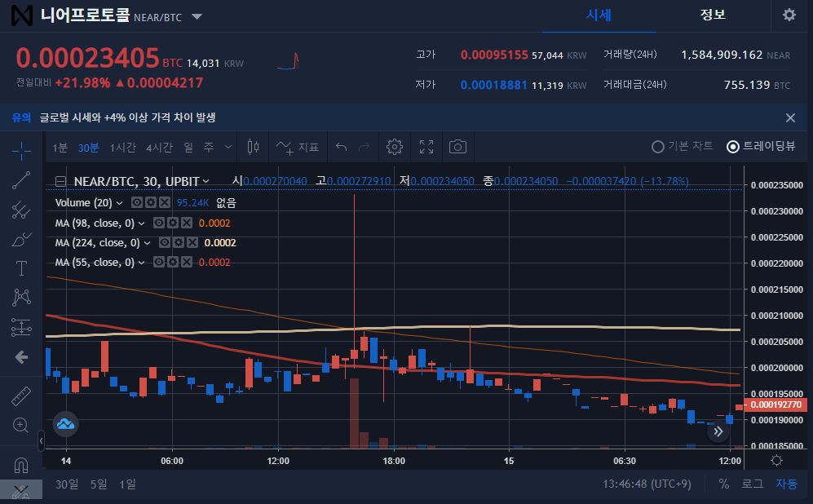Expand MA (55, close, 0) menu

coord(142,263)
